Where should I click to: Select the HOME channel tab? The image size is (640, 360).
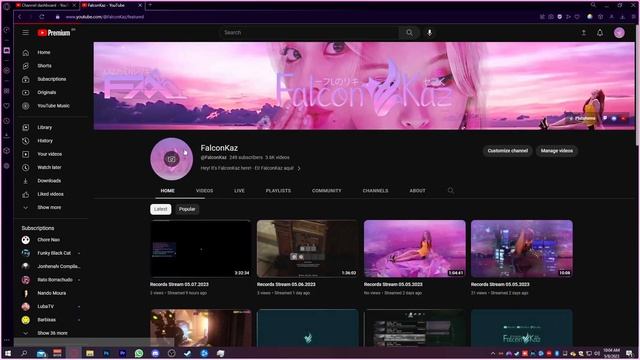click(x=167, y=191)
